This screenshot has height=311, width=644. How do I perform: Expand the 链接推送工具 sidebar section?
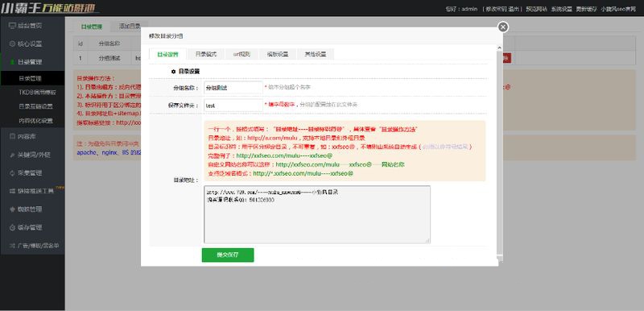coord(32,191)
